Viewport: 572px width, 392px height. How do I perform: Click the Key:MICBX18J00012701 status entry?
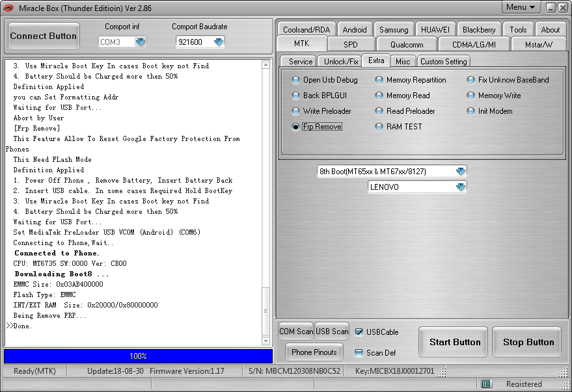click(x=395, y=371)
